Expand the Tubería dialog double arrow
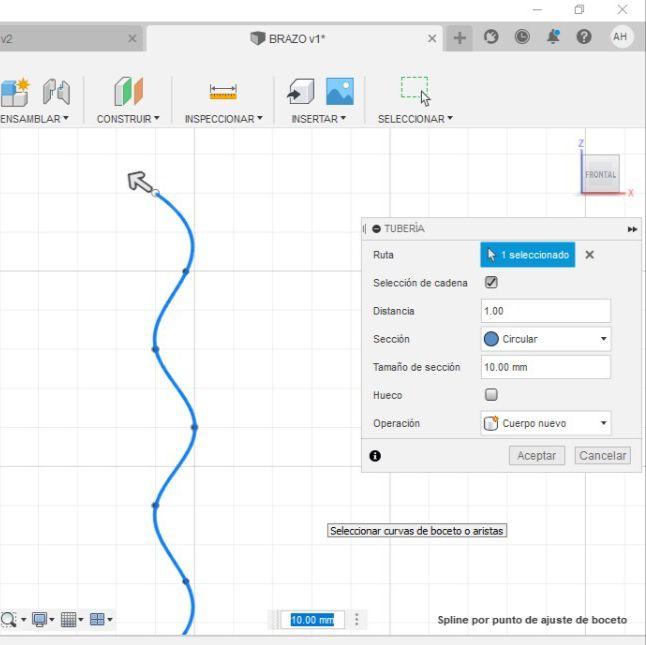Screen dimensions: 646x645 pos(632,229)
